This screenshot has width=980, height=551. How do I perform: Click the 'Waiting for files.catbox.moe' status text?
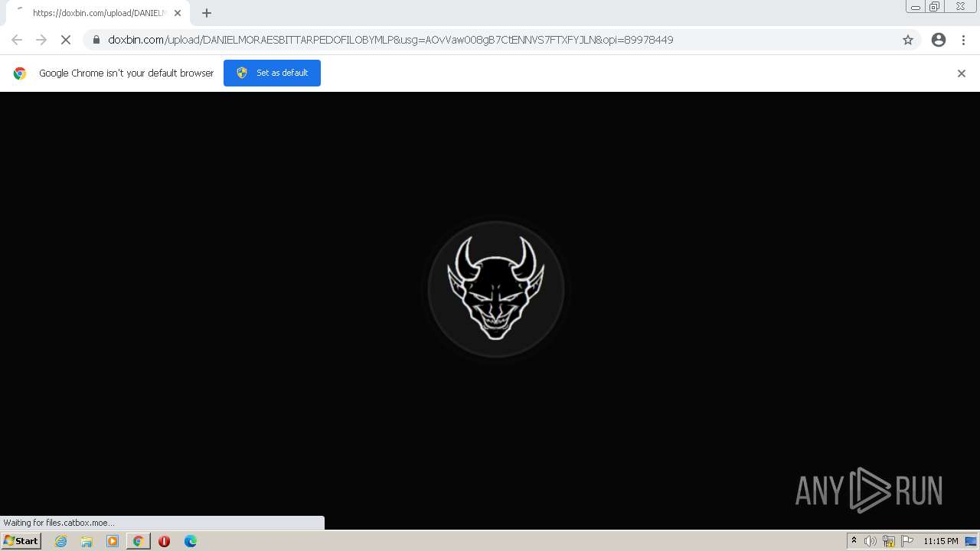pos(59,523)
